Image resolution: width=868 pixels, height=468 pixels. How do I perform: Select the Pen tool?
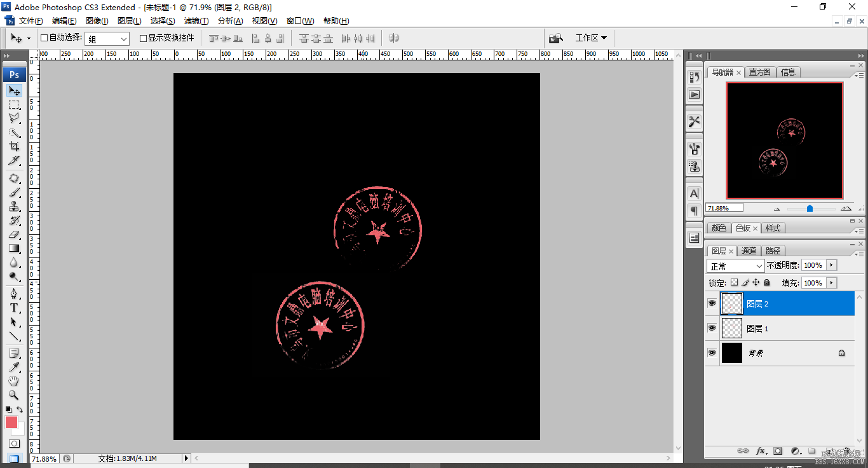coord(14,294)
